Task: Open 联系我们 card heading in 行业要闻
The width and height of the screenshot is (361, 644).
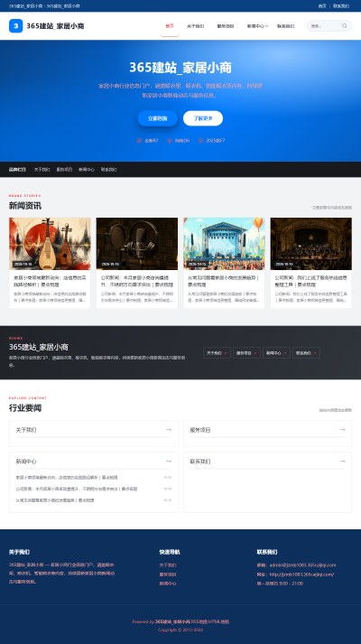Action: pyautogui.click(x=199, y=462)
